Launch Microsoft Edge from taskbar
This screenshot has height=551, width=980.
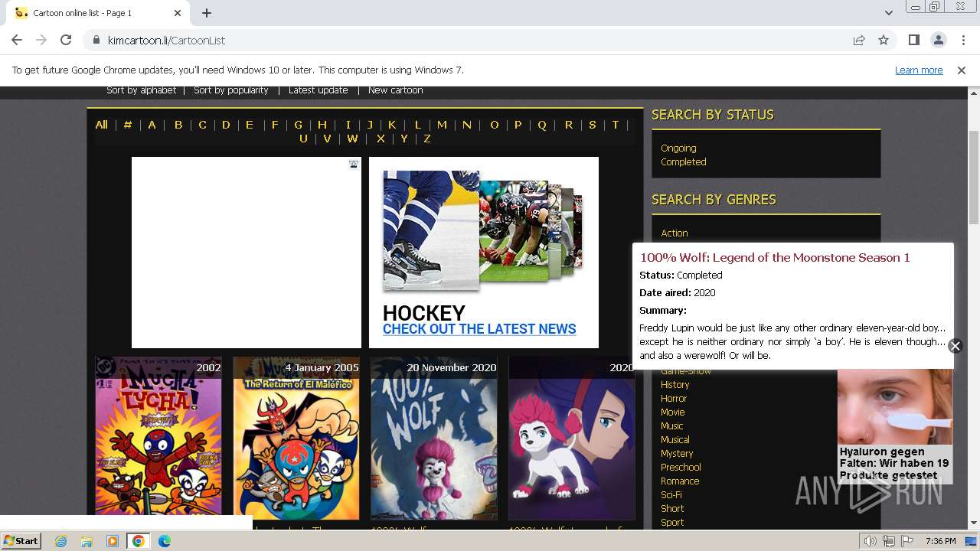coord(165,541)
